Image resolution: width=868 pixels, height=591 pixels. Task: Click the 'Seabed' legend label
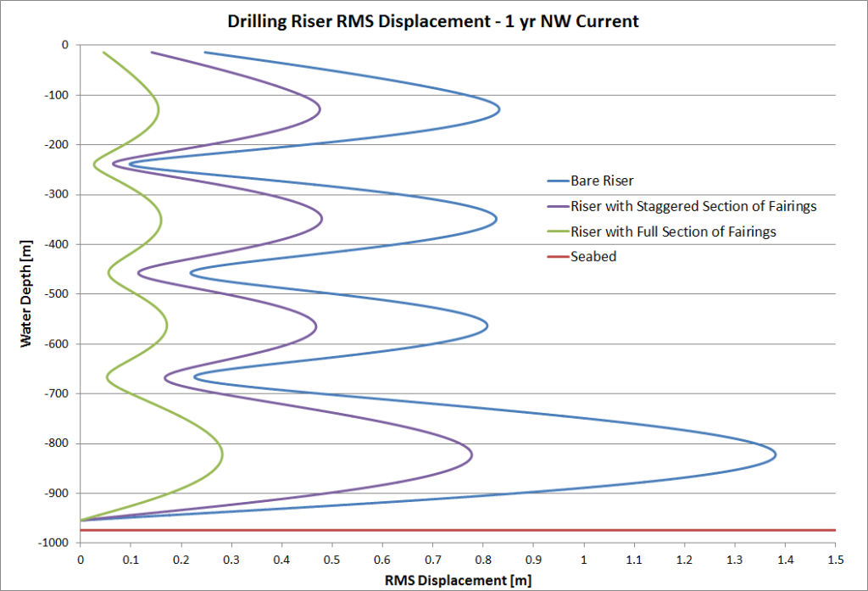tap(593, 256)
